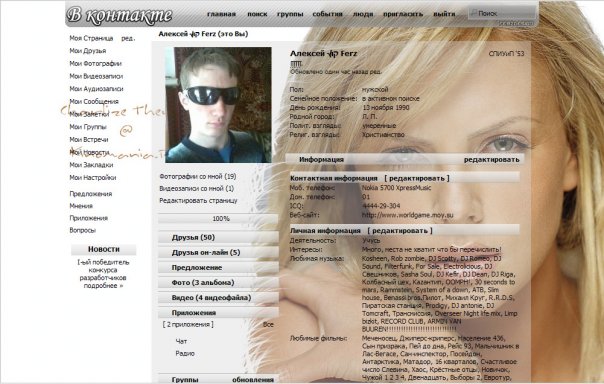Expand Друзья он-лайн (5) section
The height and width of the screenshot is (384, 604).
tap(218, 253)
